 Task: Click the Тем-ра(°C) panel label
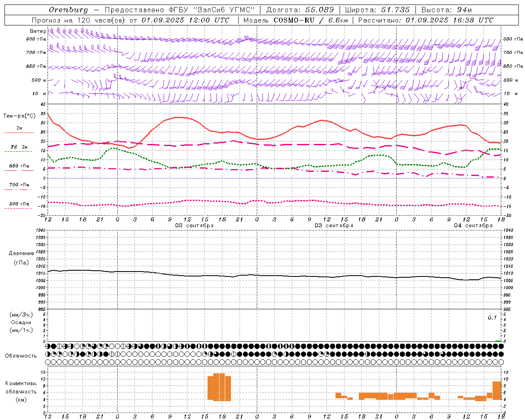pyautogui.click(x=19, y=116)
